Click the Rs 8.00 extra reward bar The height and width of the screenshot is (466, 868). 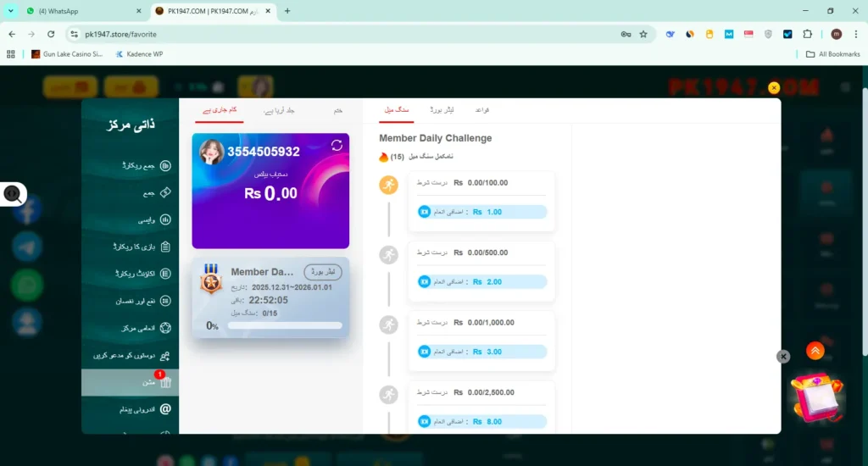tap(481, 422)
